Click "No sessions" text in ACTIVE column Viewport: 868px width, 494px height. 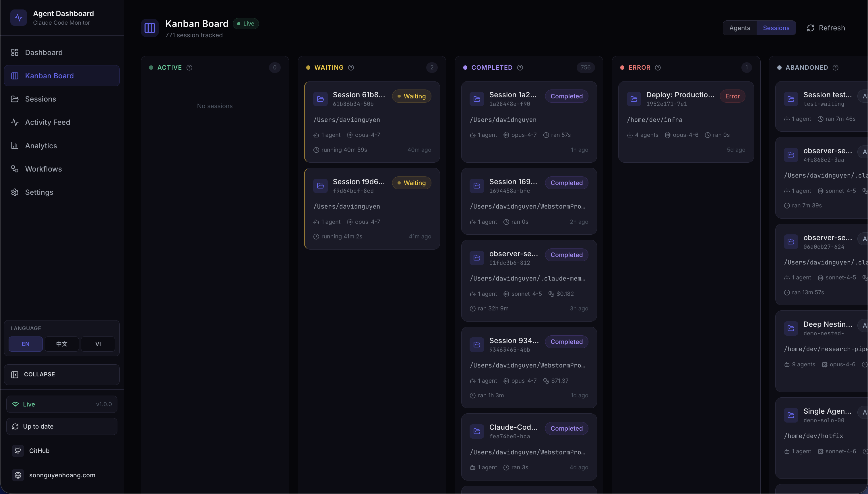(215, 106)
